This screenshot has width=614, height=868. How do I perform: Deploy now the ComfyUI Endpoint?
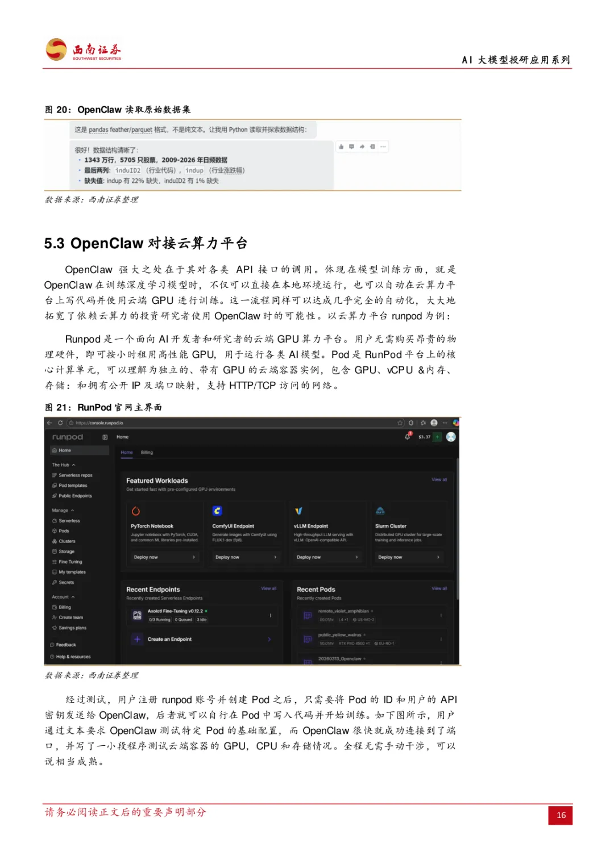pyautogui.click(x=246, y=557)
